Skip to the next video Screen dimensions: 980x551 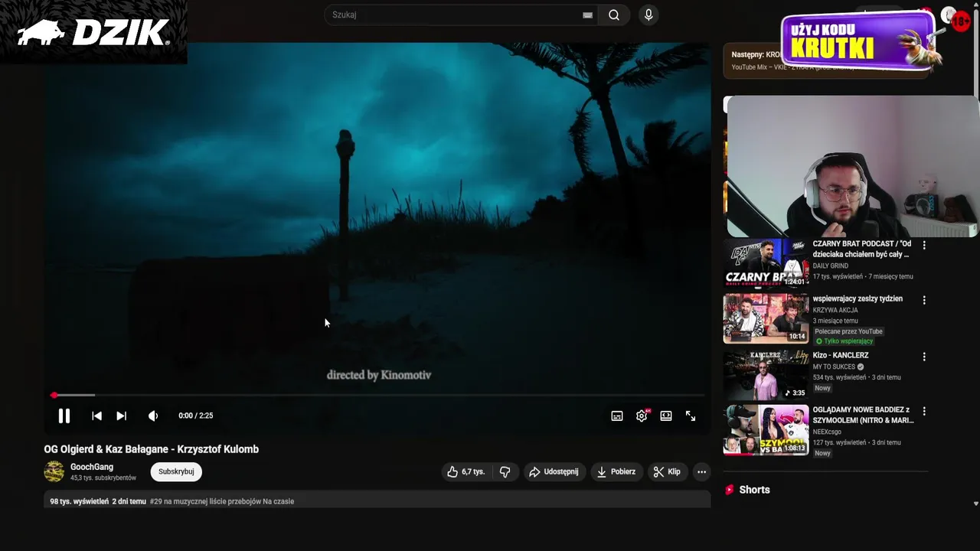[x=121, y=416]
